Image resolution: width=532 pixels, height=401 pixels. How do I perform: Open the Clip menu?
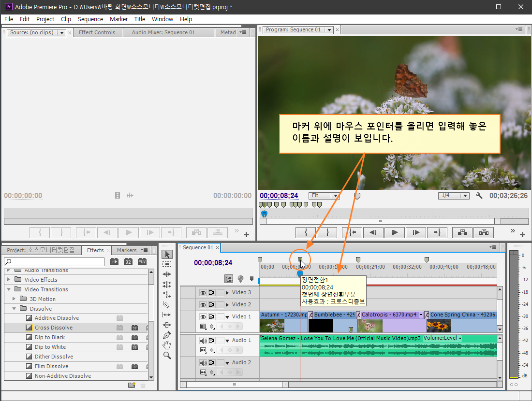(x=66, y=19)
